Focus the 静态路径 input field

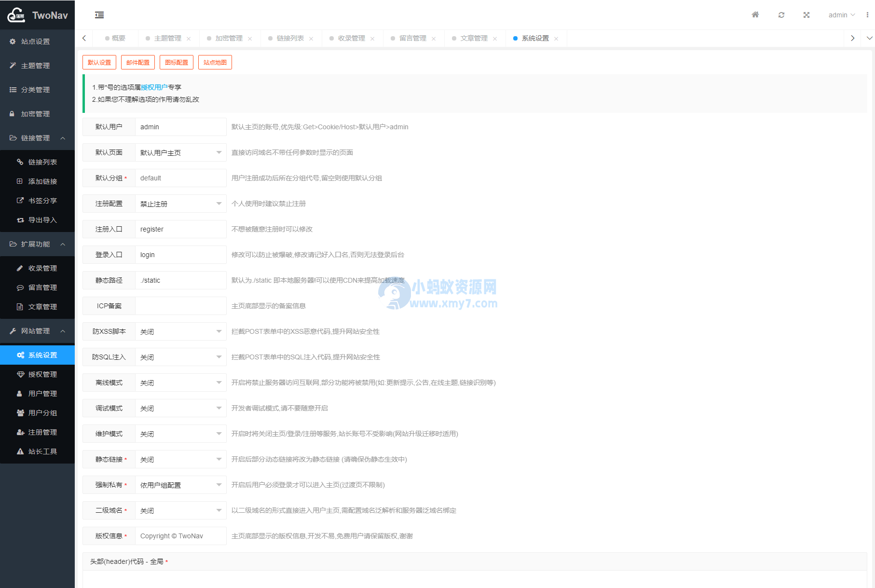181,280
